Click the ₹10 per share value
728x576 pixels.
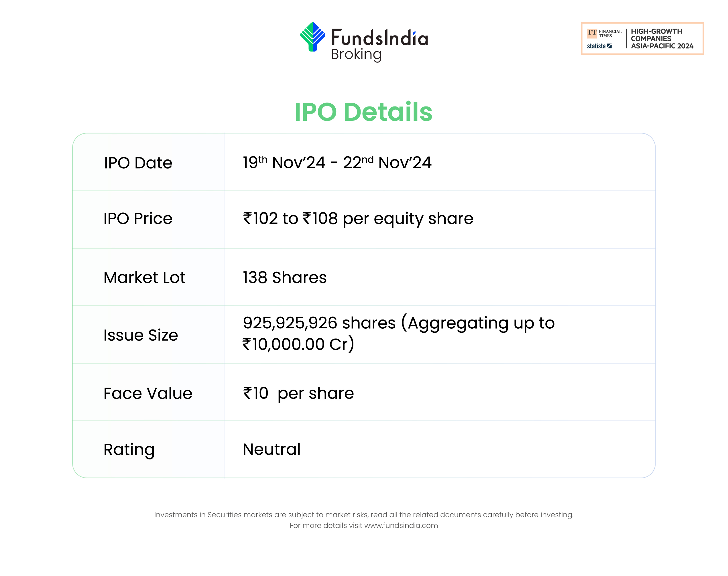(298, 393)
